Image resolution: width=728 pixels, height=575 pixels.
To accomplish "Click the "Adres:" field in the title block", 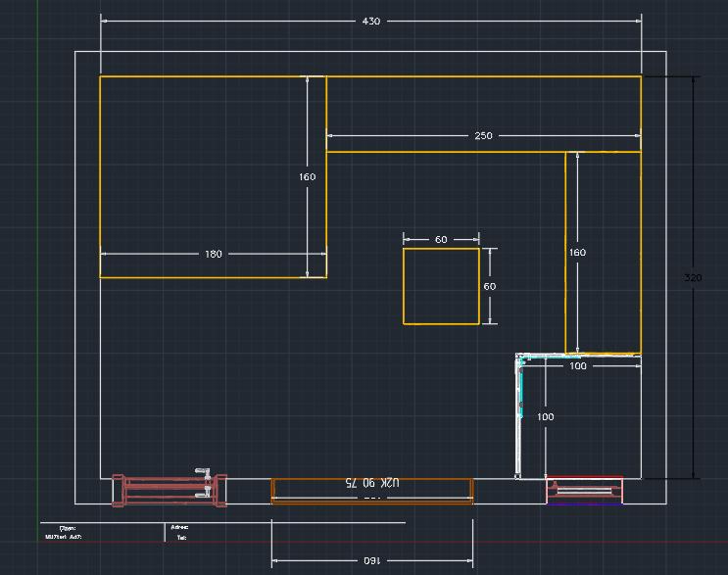I will 179,528.
